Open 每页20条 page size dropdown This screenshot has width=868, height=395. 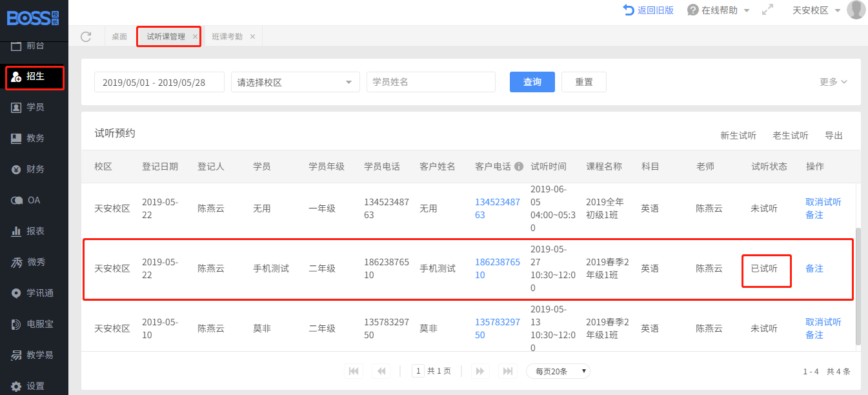(558, 371)
